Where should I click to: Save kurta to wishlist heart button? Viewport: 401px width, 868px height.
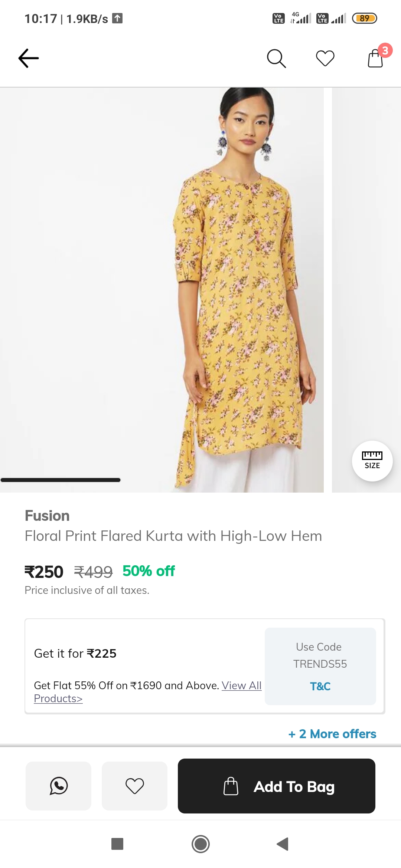pos(134,786)
